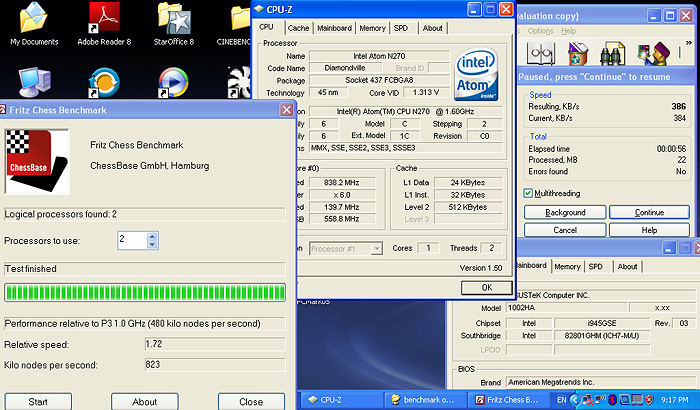Switch to the SPD tab in front CPU-Z
700x410 pixels.
tap(401, 28)
